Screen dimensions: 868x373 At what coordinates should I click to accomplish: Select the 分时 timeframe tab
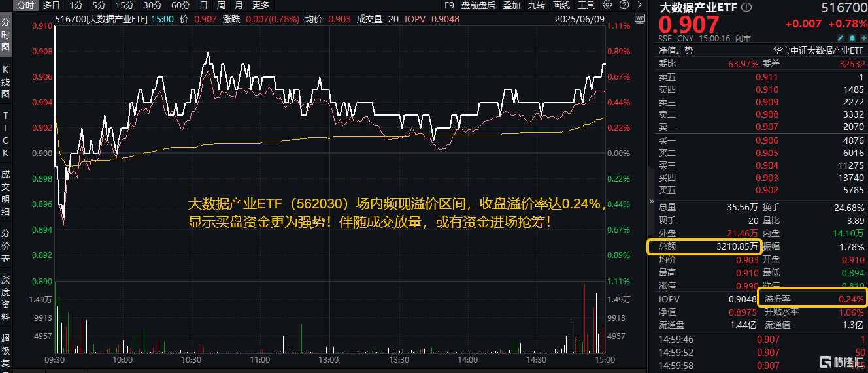[25, 5]
